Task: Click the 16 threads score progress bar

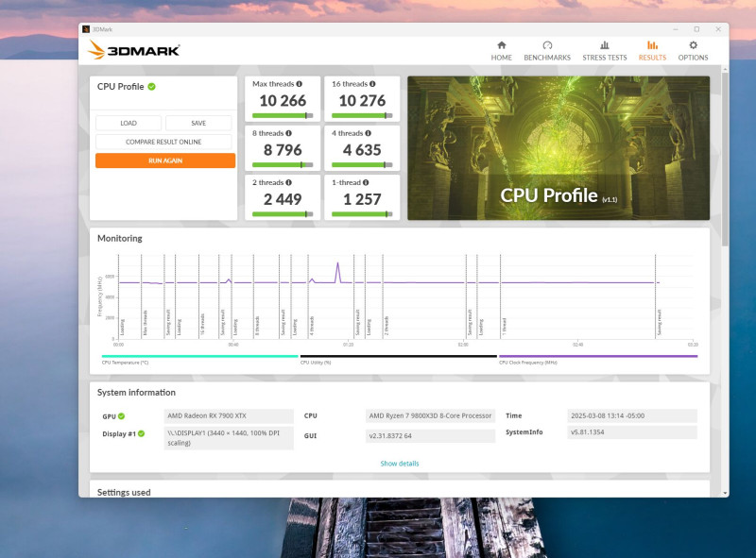Action: pos(362,115)
